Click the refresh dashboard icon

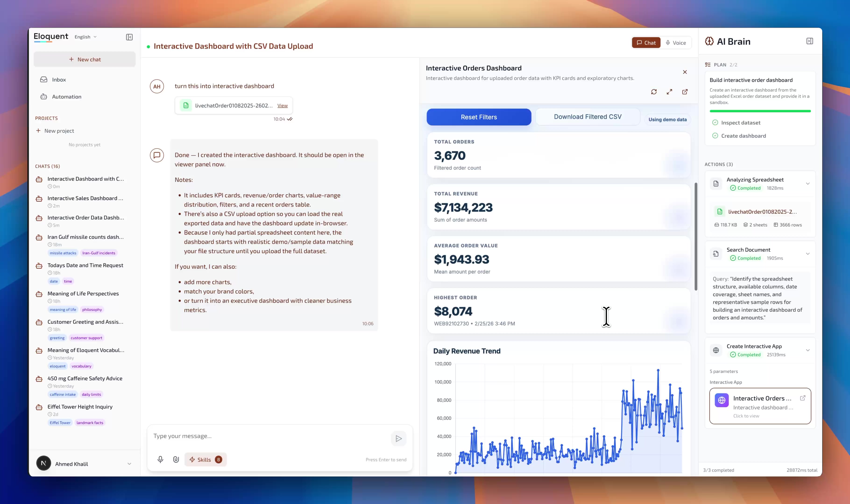pos(654,92)
